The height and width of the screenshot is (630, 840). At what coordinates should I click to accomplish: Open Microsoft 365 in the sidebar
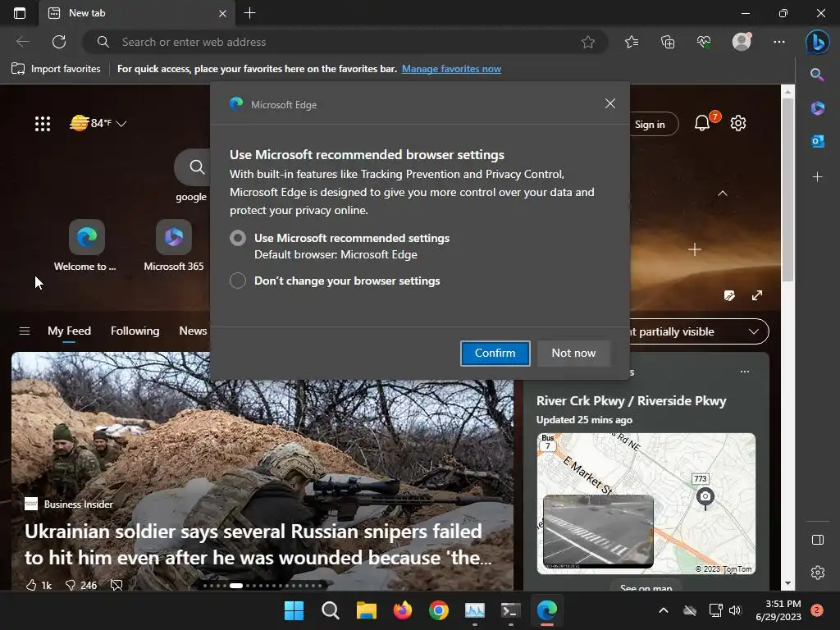pyautogui.click(x=818, y=108)
